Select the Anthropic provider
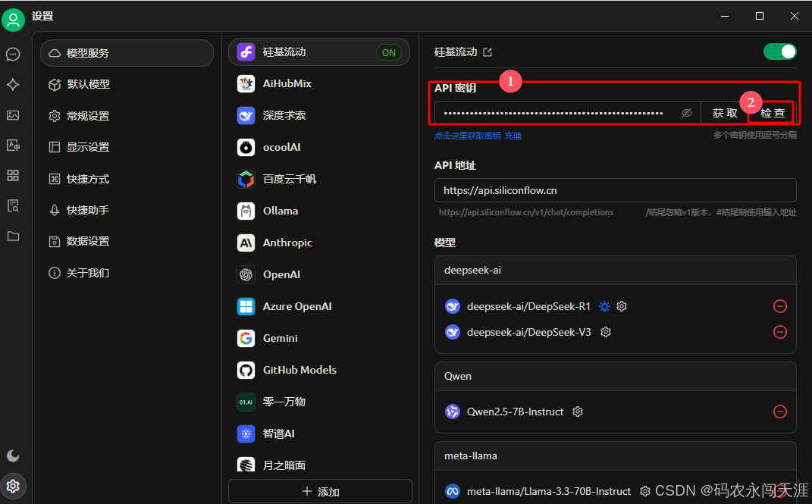The image size is (812, 504). click(x=319, y=243)
